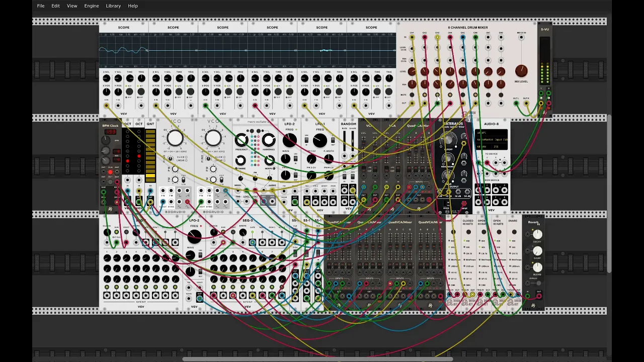Click the S-VU level meter display

point(545,60)
